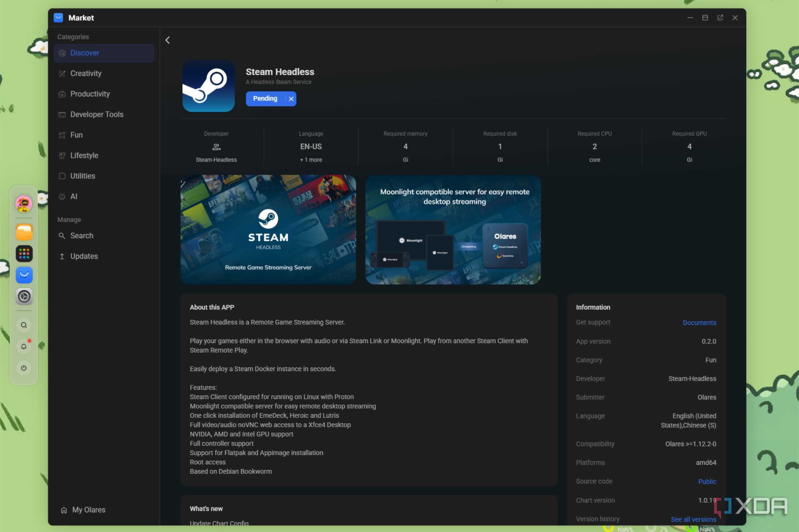Open Developer Tools category
Image resolution: width=799 pixels, height=532 pixels.
[x=104, y=114]
